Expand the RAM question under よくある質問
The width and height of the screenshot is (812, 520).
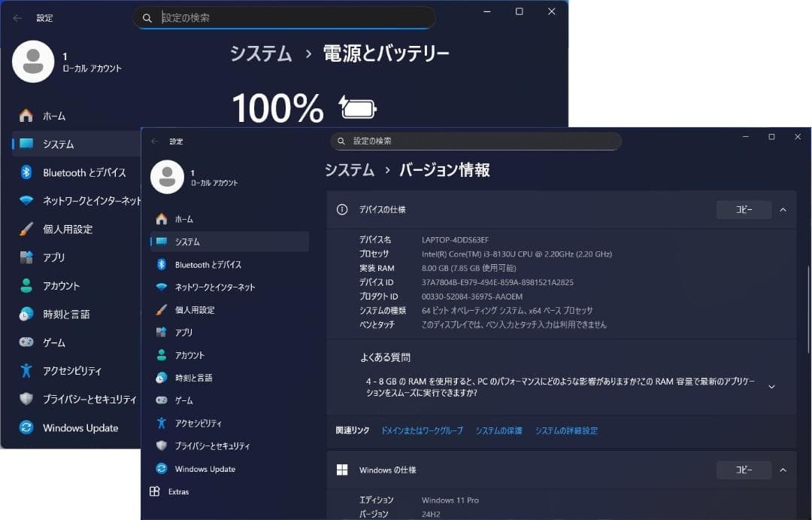click(x=771, y=386)
